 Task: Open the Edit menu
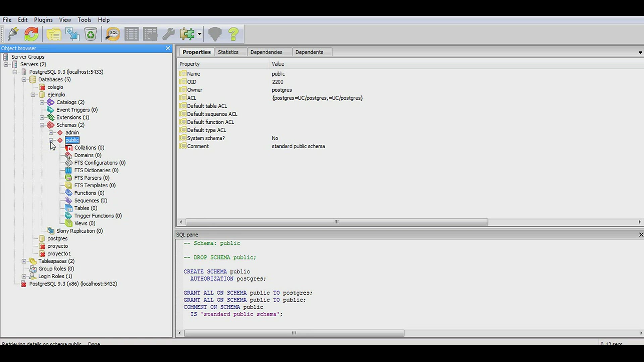tap(22, 20)
